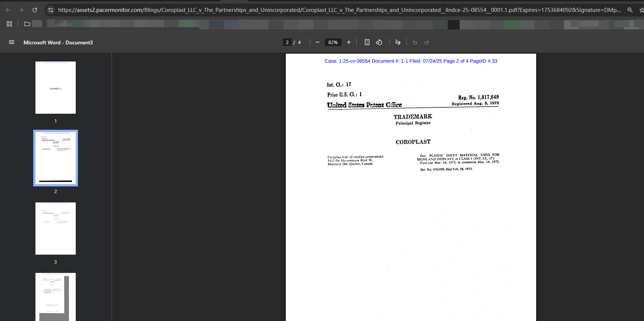The image size is (644, 321).
Task: Open the apps grid in the bookmarks bar
Action: (x=9, y=24)
